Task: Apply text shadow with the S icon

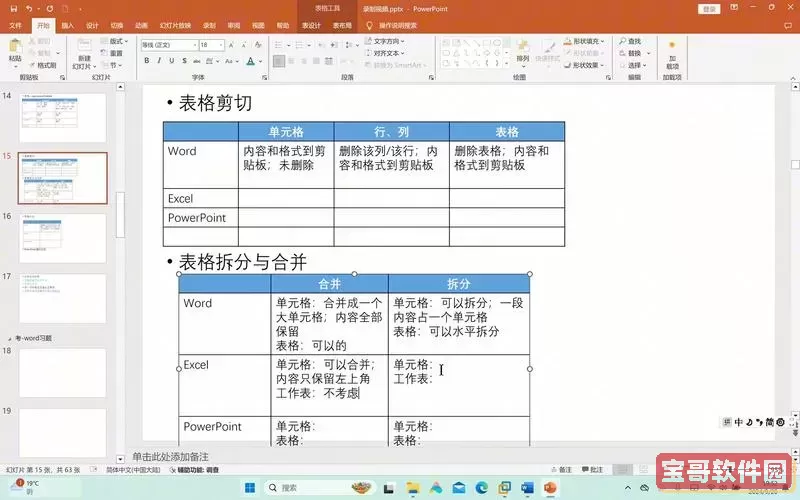Action: click(184, 61)
